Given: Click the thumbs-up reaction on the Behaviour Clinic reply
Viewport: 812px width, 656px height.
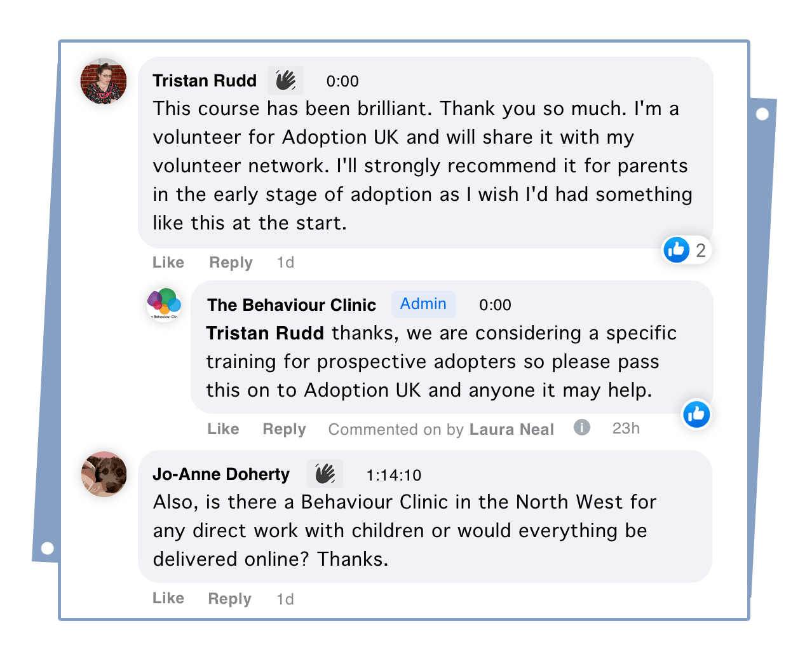Looking at the screenshot, I should coord(696,414).
